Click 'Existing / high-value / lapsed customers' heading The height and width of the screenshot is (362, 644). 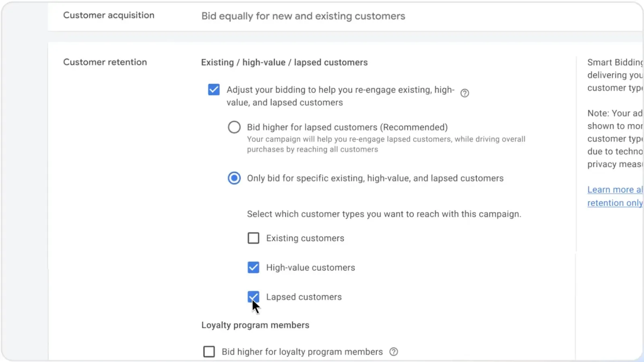285,63
